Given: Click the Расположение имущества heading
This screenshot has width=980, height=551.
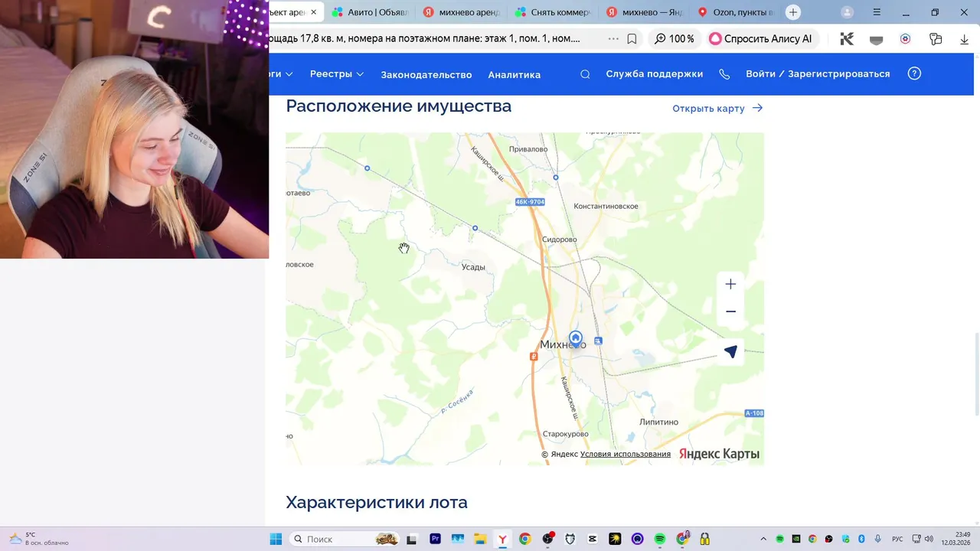Looking at the screenshot, I should click(398, 106).
